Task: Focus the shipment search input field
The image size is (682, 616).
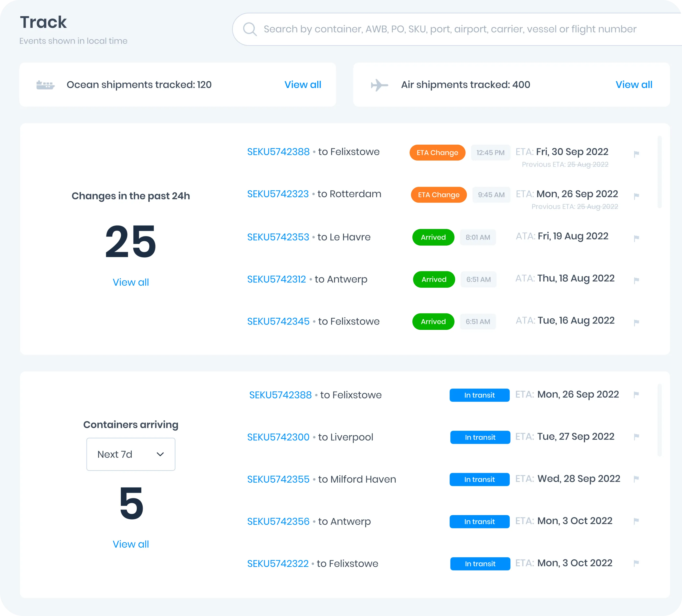Action: [x=450, y=30]
